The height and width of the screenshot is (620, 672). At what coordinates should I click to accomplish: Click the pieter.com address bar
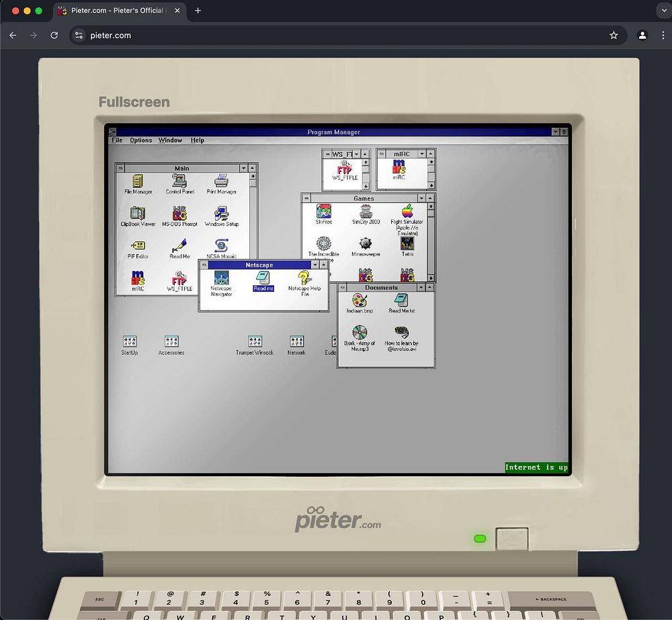(x=348, y=35)
